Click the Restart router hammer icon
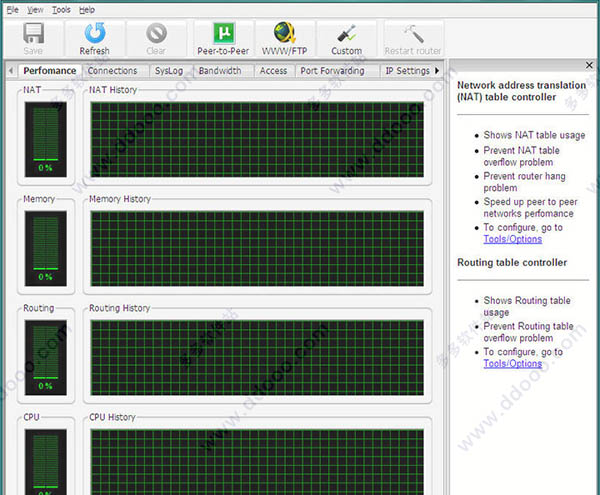Viewport: 600px width, 495px height. (413, 34)
